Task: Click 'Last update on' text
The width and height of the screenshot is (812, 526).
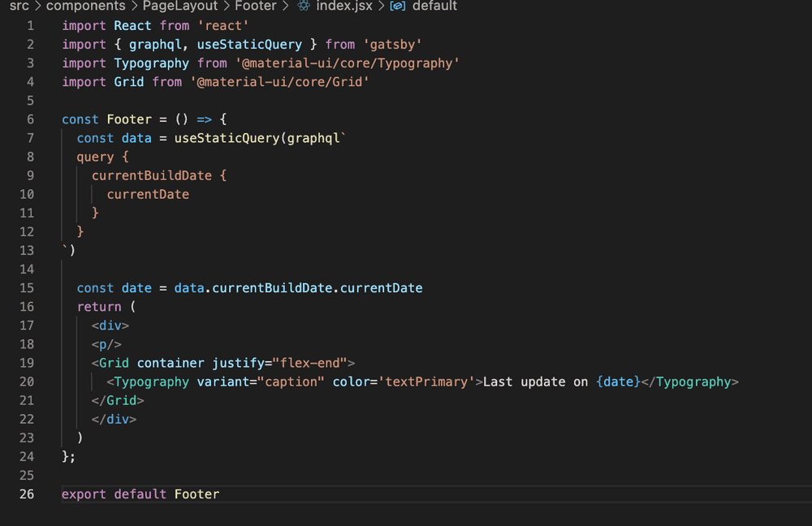Action: coord(535,382)
